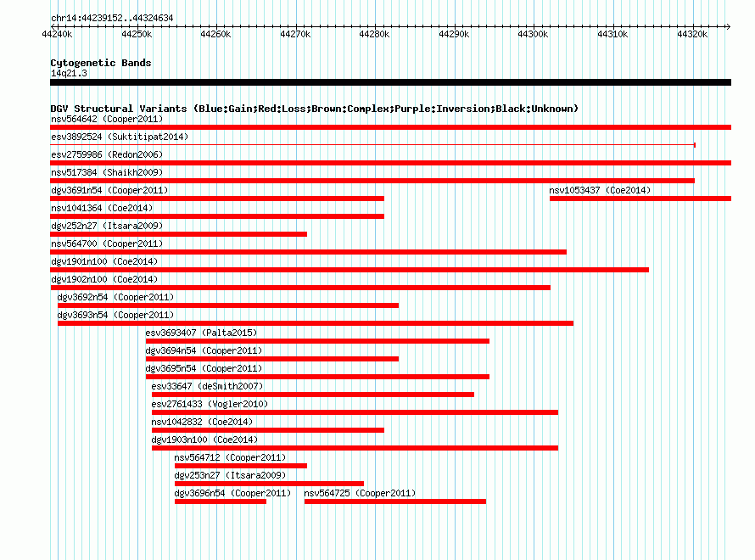Open the dgv253n27 (Itsara2009) label
The image size is (755, 560).
[x=230, y=475]
